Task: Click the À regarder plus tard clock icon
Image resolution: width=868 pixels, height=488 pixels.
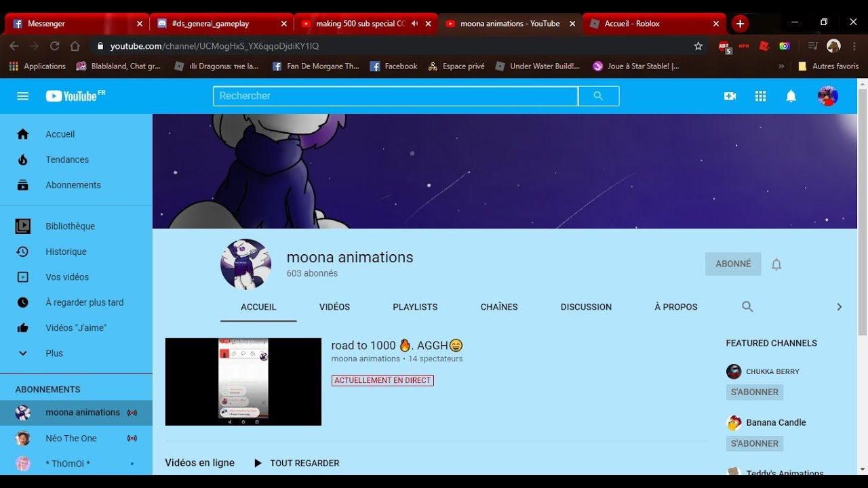Action: [23, 302]
